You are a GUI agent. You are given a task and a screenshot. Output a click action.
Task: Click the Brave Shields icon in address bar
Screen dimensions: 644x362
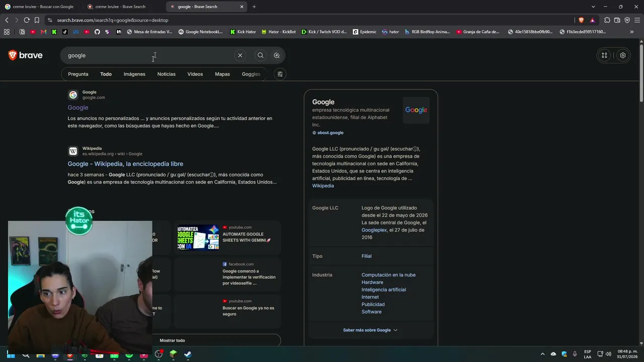[x=581, y=20]
